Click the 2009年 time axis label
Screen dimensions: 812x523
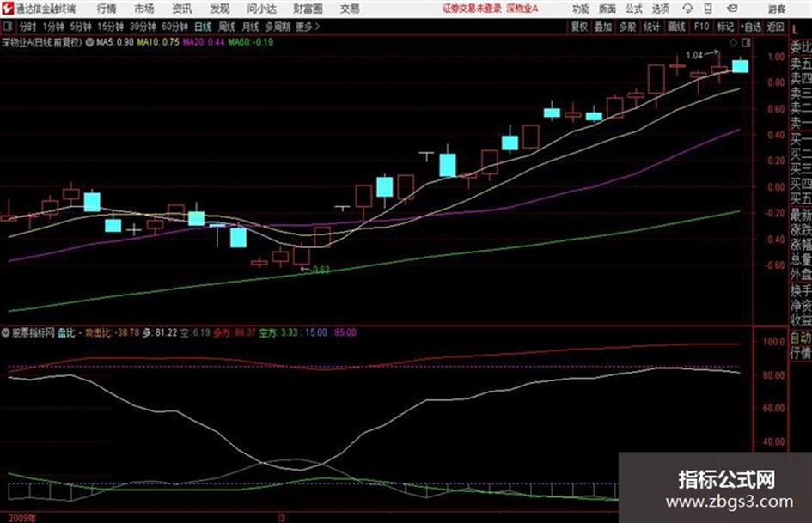22,518
